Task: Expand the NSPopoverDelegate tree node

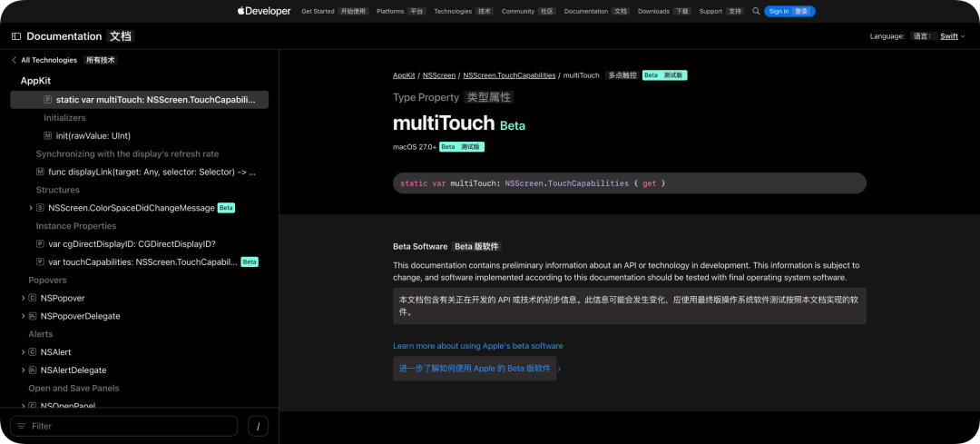Action: 23,316
